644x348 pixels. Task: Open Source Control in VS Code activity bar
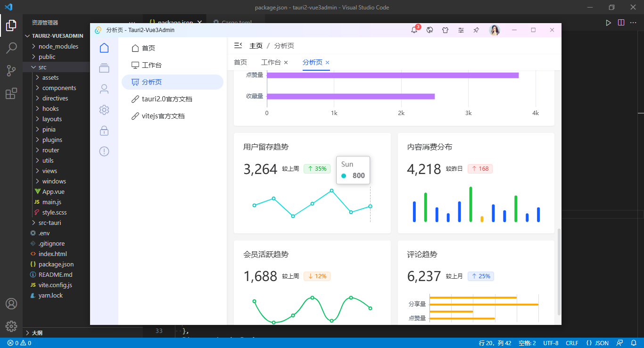pyautogui.click(x=11, y=70)
